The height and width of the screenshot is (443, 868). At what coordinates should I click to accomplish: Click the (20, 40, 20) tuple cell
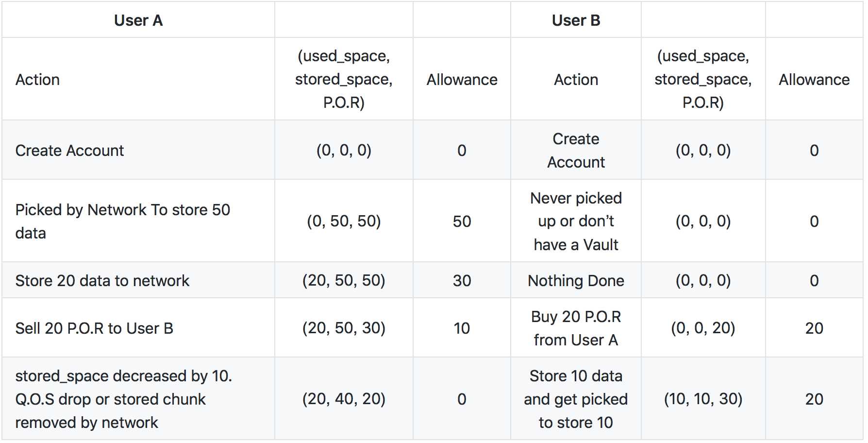pos(344,399)
